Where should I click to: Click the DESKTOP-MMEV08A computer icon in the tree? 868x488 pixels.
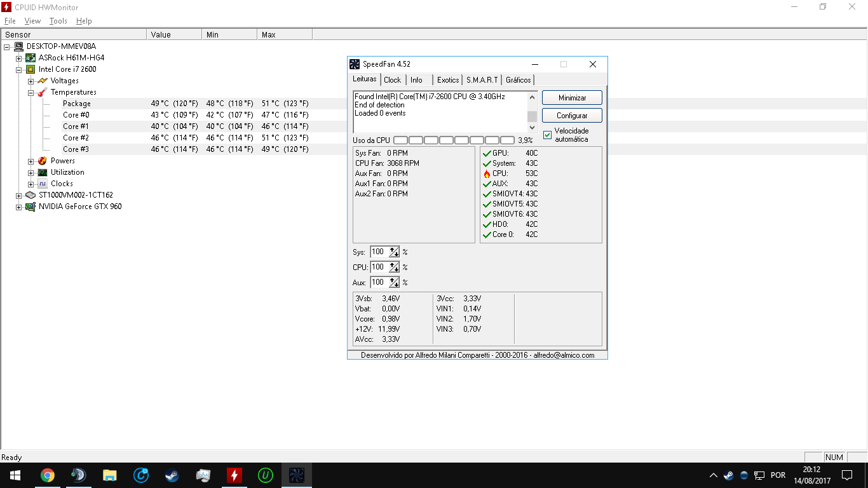pos(18,46)
